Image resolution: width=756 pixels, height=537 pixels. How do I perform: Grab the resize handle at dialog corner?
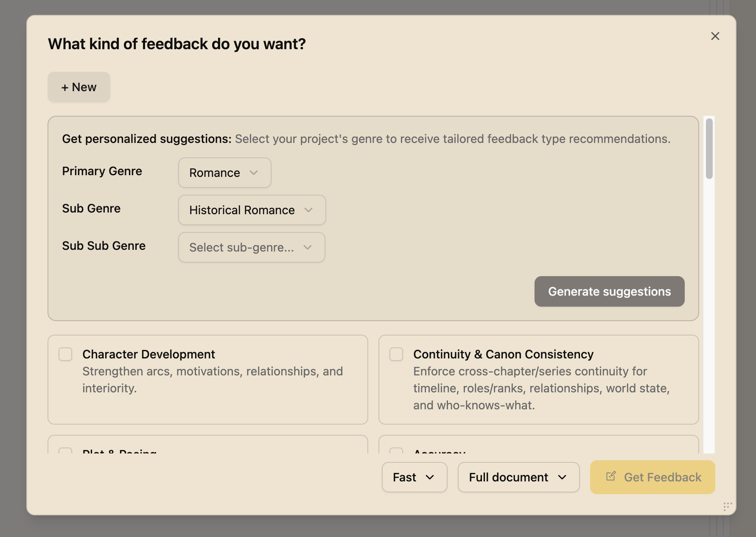point(728,506)
